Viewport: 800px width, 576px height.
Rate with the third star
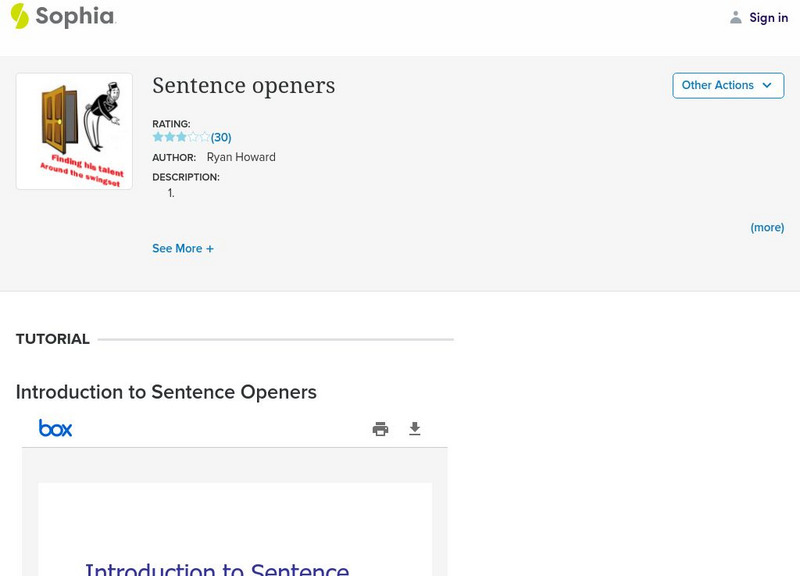[181, 137]
